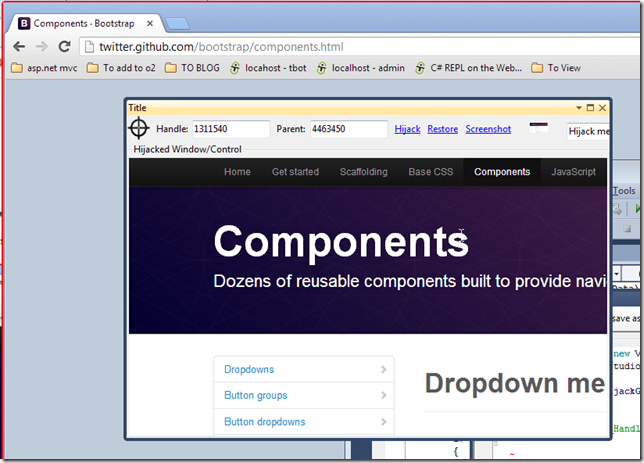Viewport: 644px width, 463px height.
Task: Click the page icon in address bar
Action: pyautogui.click(x=89, y=47)
